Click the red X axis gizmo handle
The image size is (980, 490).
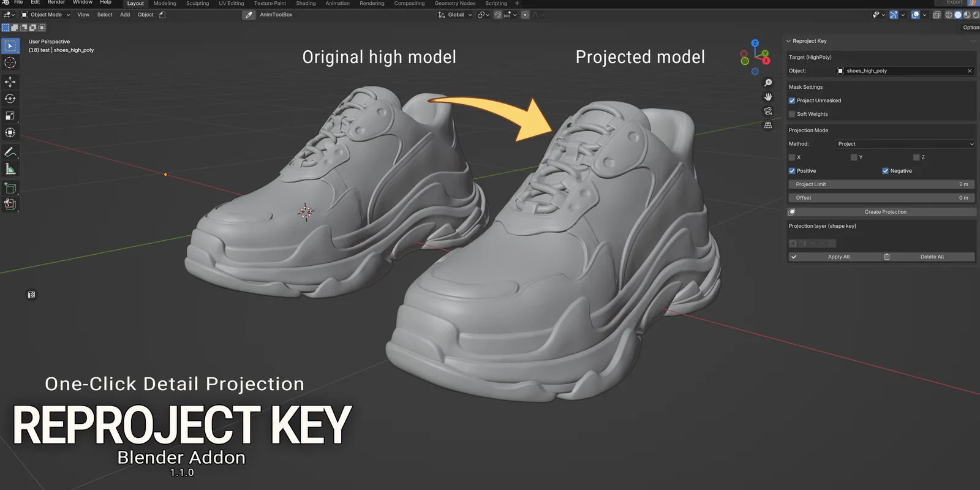pyautogui.click(x=766, y=61)
